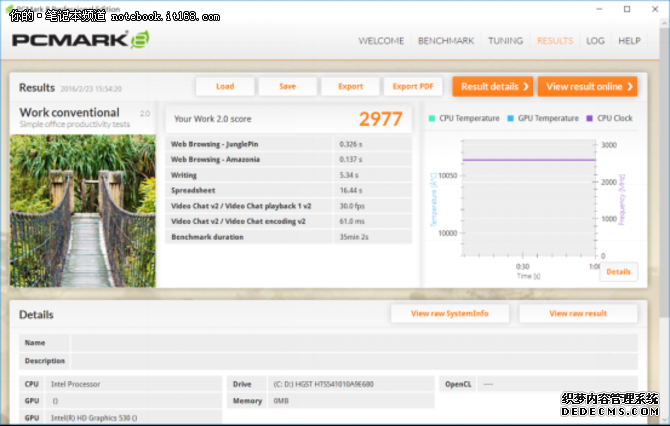
Task: Click the Export button
Action: tap(350, 86)
